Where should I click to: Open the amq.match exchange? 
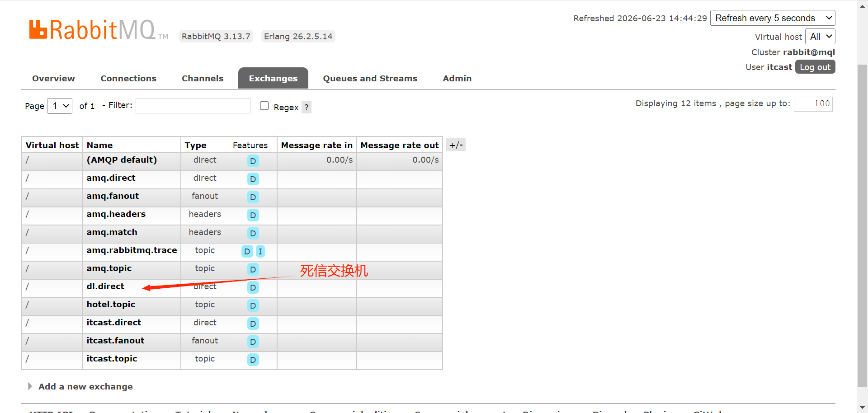tap(112, 232)
